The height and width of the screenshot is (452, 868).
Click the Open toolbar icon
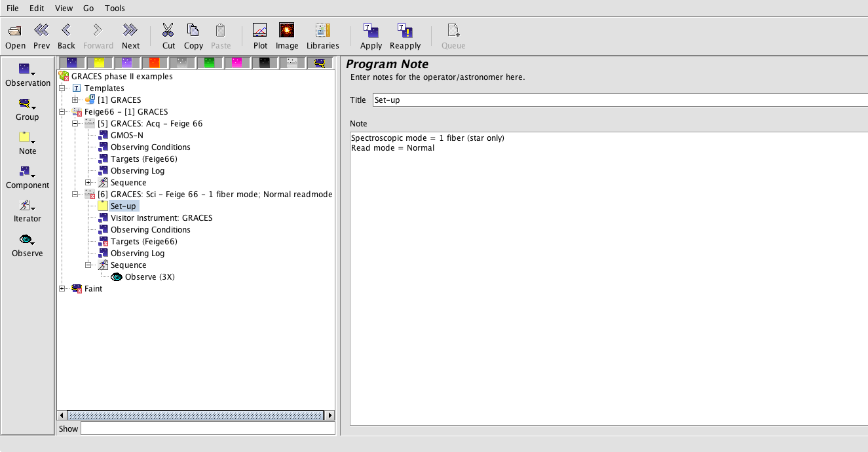(15, 36)
